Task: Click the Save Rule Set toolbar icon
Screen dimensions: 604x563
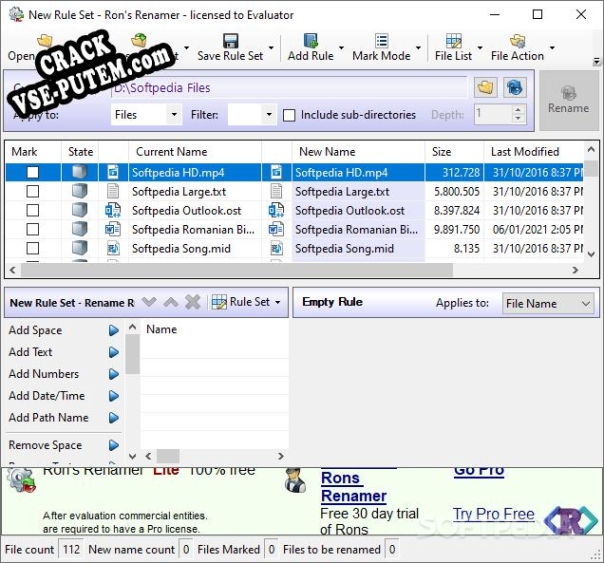Action: tap(231, 41)
